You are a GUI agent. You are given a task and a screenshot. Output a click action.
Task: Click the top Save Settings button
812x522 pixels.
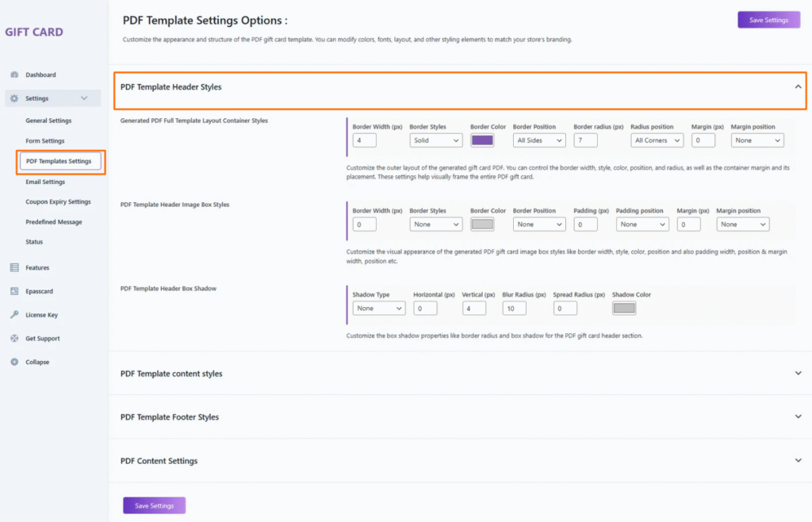pyautogui.click(x=768, y=21)
